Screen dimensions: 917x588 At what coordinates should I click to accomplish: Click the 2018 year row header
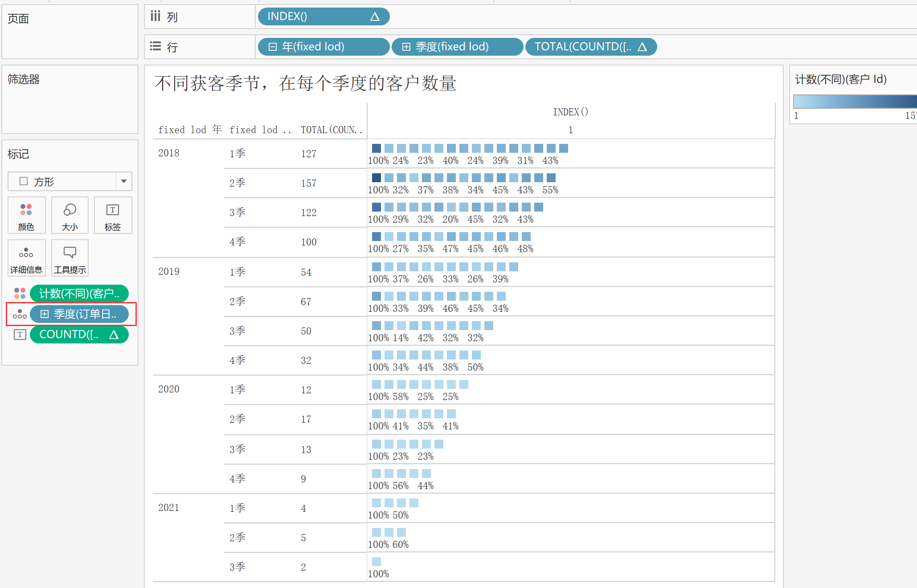click(x=169, y=153)
